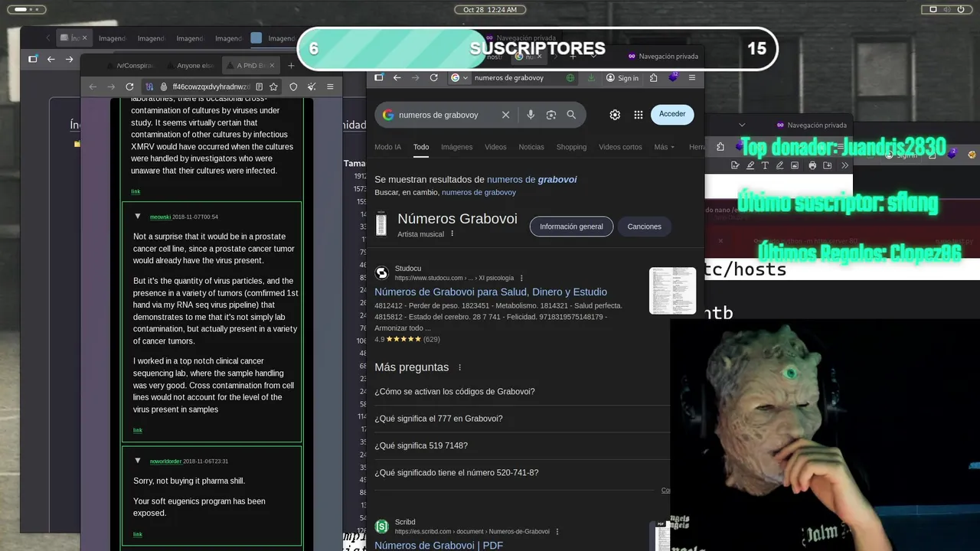Close the 'A PhD B' tab

[x=273, y=66]
